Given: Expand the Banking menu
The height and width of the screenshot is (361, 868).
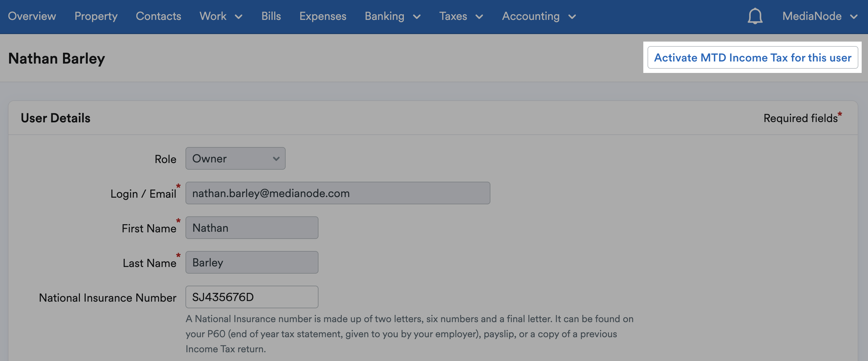Looking at the screenshot, I should point(393,16).
